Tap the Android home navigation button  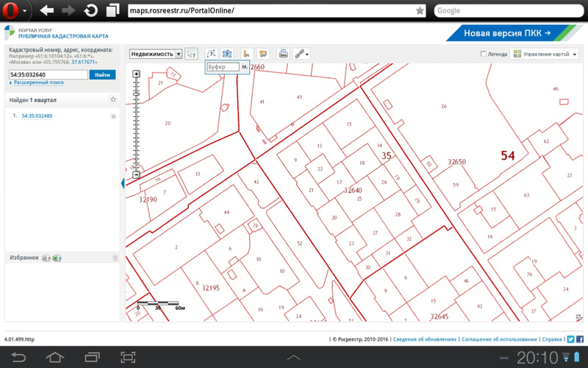click(54, 357)
